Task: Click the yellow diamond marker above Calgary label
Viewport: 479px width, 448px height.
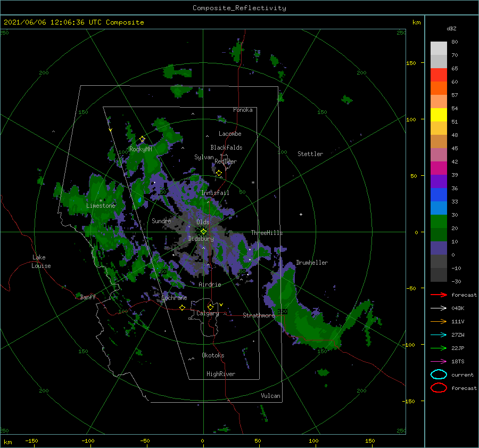Action: (210, 307)
